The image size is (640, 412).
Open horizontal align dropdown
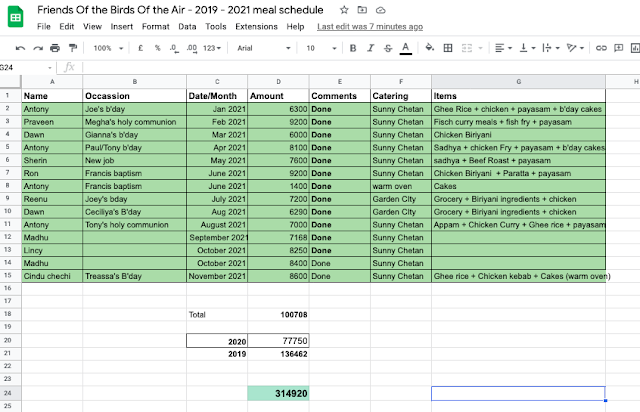point(503,48)
